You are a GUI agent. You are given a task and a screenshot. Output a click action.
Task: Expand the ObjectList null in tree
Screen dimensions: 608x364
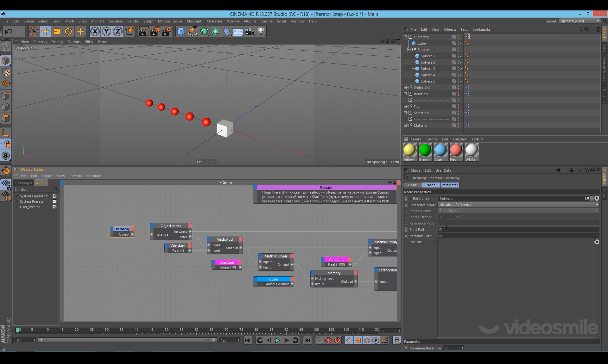click(405, 88)
